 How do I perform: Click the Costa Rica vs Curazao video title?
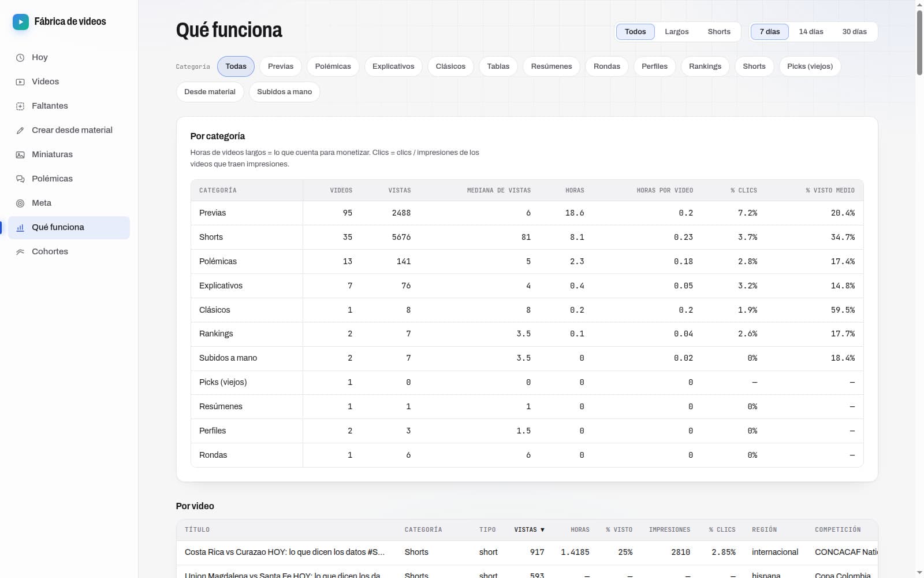(285, 552)
